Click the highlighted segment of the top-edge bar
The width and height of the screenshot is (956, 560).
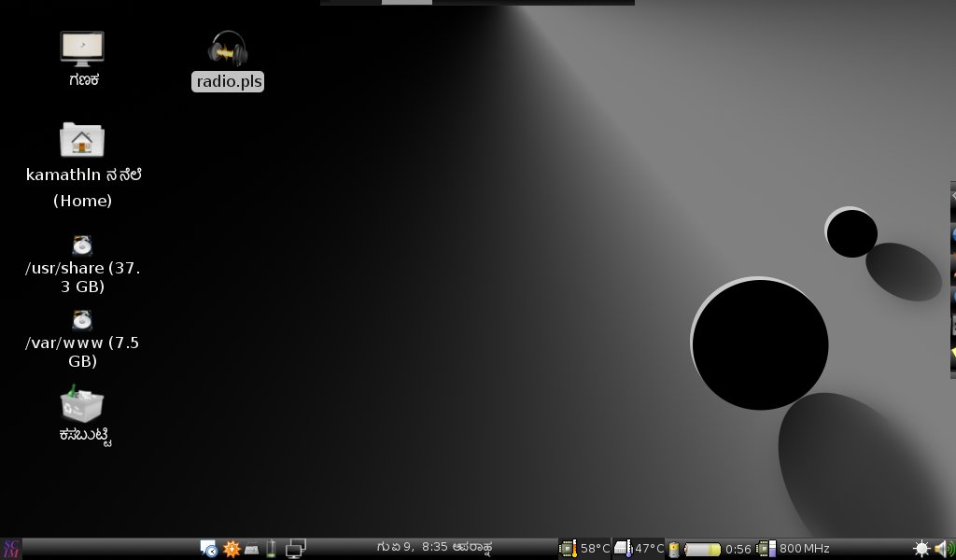tap(407, 3)
